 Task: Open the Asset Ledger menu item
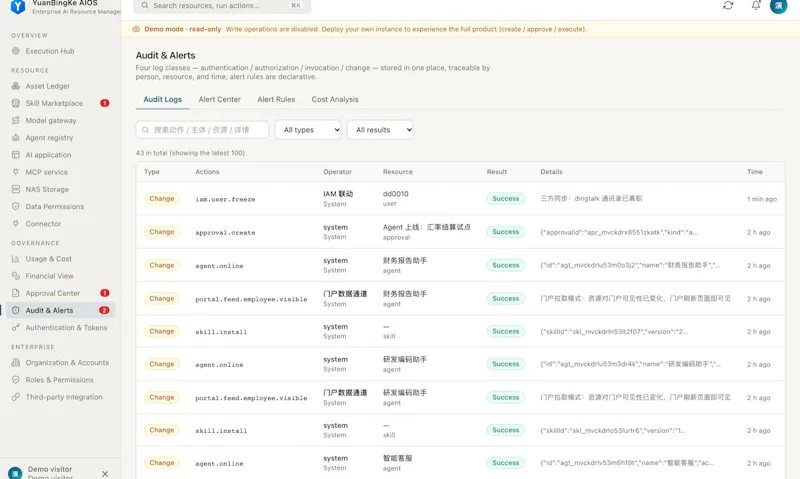60,86
